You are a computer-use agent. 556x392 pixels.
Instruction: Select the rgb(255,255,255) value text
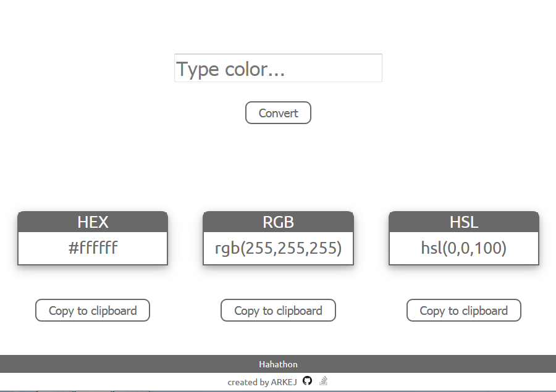(x=279, y=248)
